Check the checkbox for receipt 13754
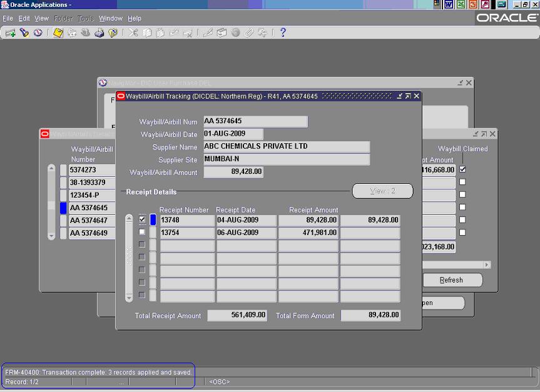The width and height of the screenshot is (540, 392). [x=142, y=232]
